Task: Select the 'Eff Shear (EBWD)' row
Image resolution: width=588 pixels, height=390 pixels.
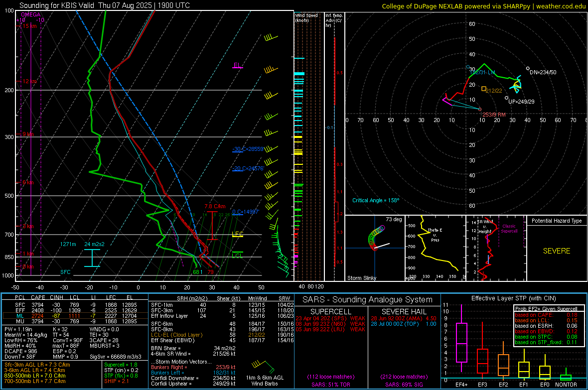Action: coord(222,340)
